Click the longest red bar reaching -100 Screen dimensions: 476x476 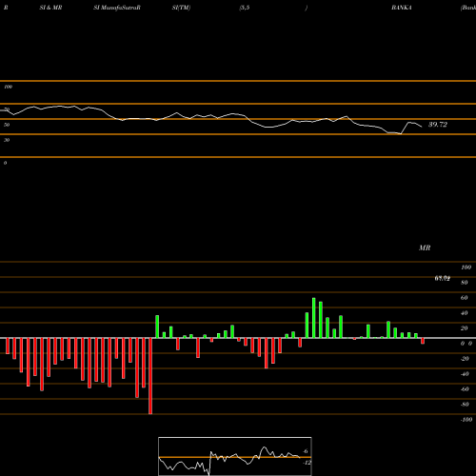click(150, 376)
